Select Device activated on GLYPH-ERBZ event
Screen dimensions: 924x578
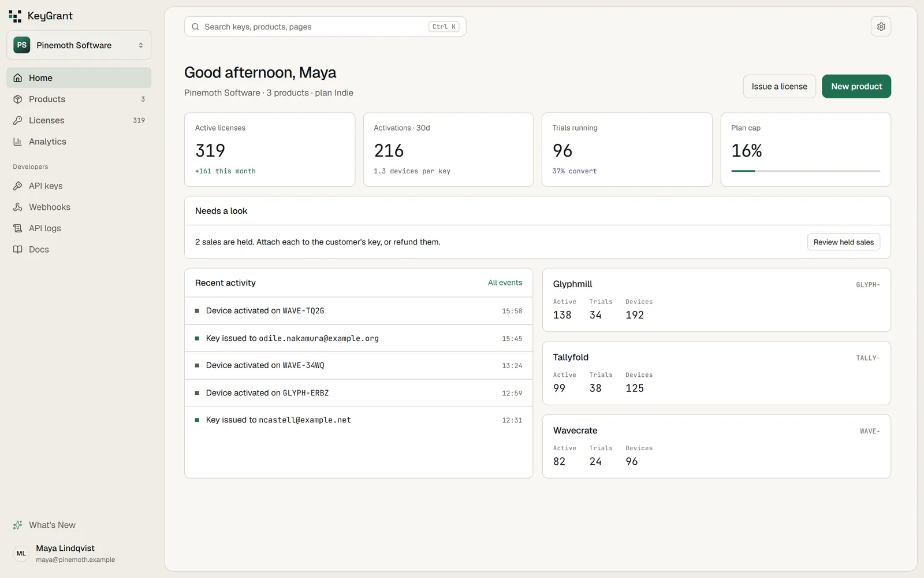358,393
